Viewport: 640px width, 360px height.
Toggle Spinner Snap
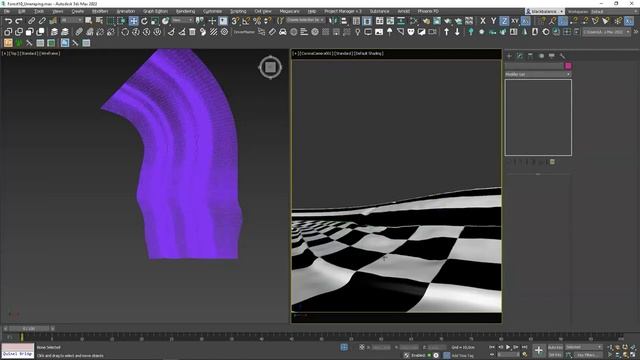[268, 21]
